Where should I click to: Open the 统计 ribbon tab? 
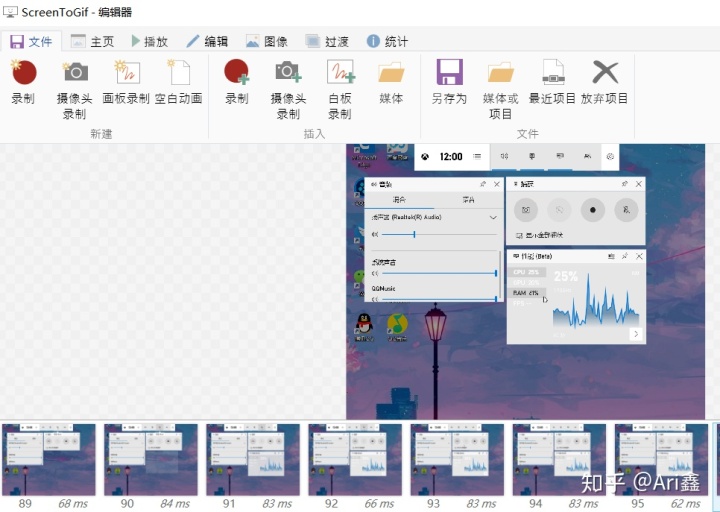[387, 42]
